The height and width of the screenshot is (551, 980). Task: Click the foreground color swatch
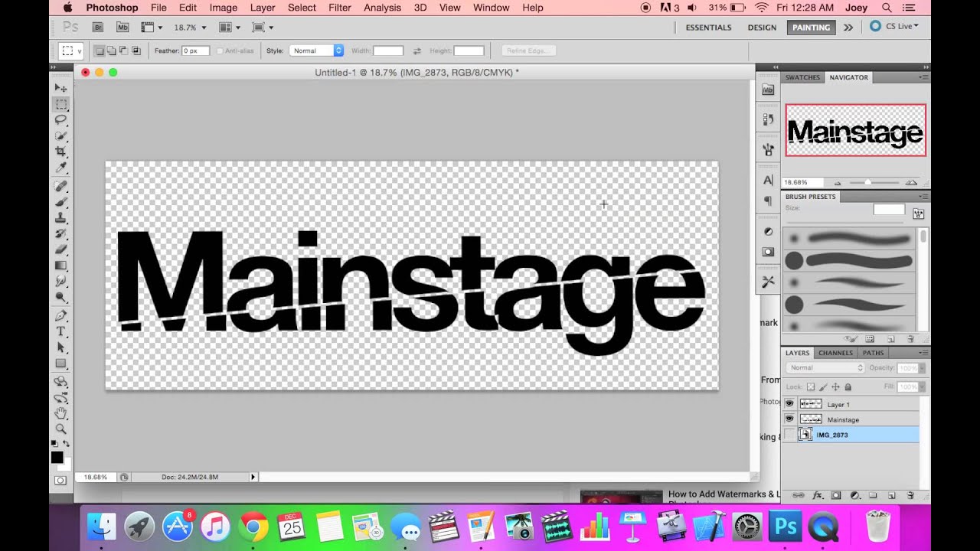(x=57, y=457)
